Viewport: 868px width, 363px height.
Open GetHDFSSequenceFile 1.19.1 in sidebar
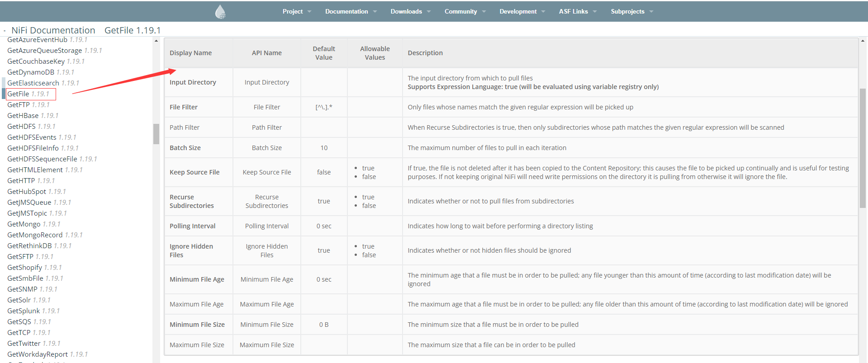click(52, 159)
